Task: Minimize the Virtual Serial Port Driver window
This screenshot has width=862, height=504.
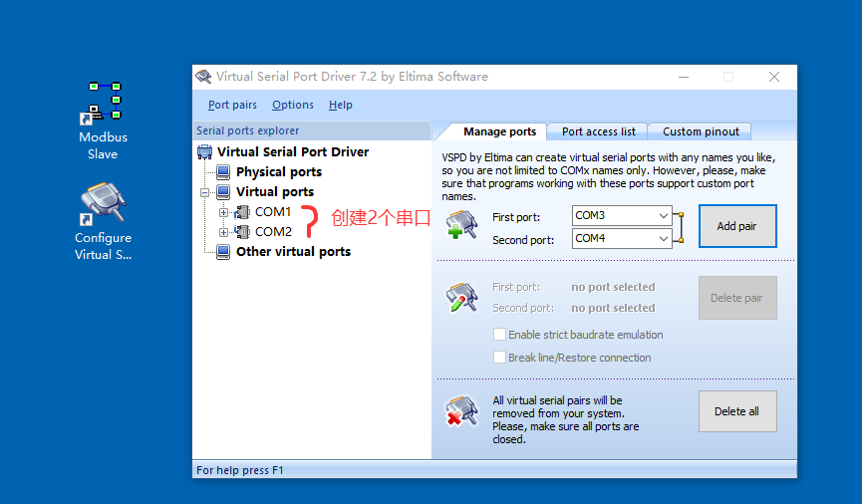Action: (684, 77)
